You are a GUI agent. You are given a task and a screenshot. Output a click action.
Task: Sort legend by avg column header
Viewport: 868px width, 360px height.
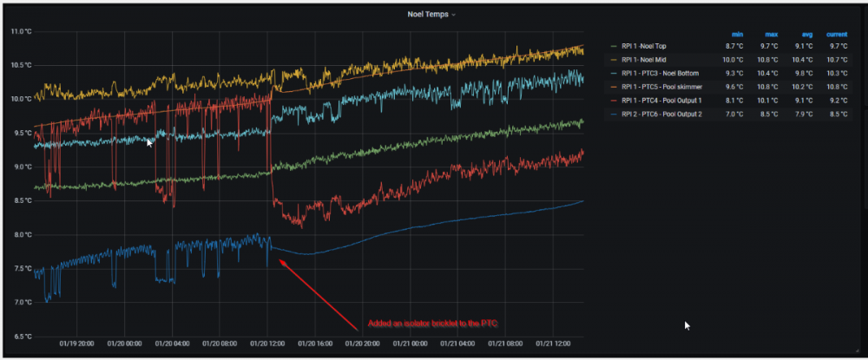807,33
